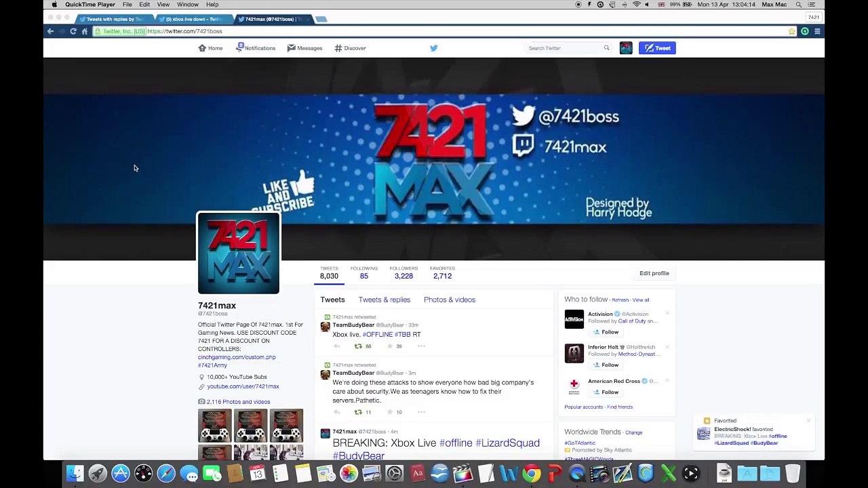
Task: Bookmark this page with star icon
Action: (791, 31)
